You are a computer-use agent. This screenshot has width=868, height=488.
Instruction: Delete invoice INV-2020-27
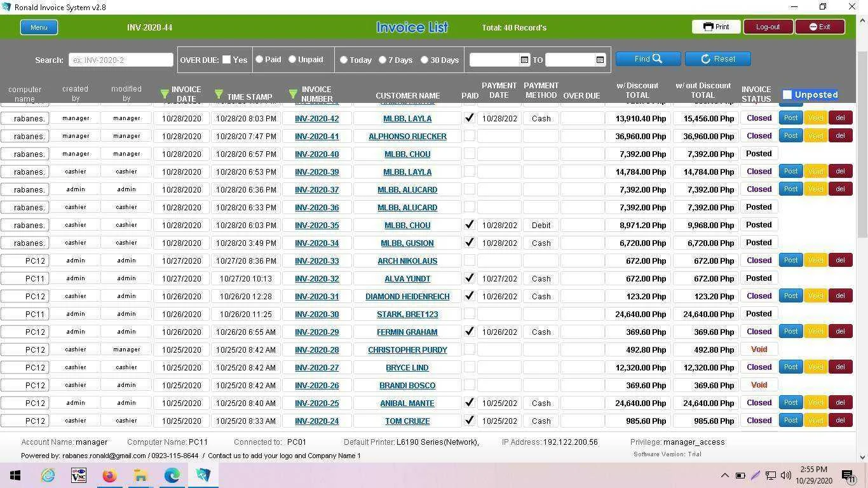840,367
